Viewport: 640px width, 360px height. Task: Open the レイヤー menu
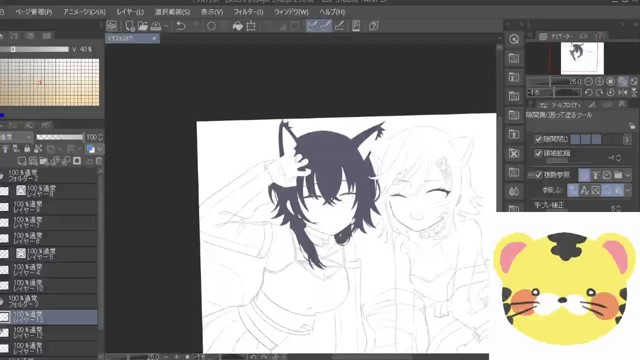(x=130, y=12)
